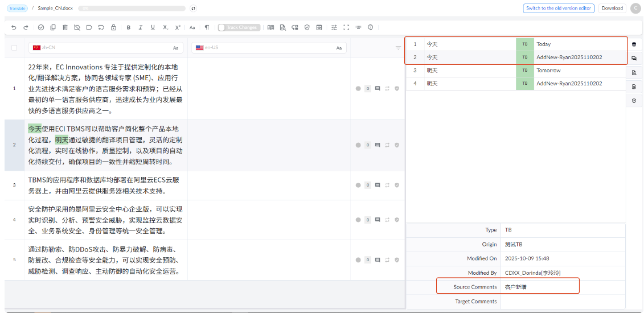Apply subscript formatting

pos(165,27)
